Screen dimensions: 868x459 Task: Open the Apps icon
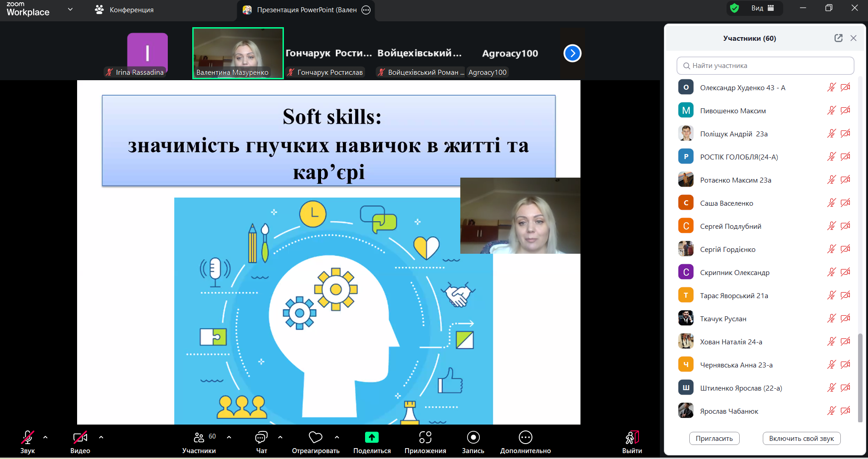425,438
